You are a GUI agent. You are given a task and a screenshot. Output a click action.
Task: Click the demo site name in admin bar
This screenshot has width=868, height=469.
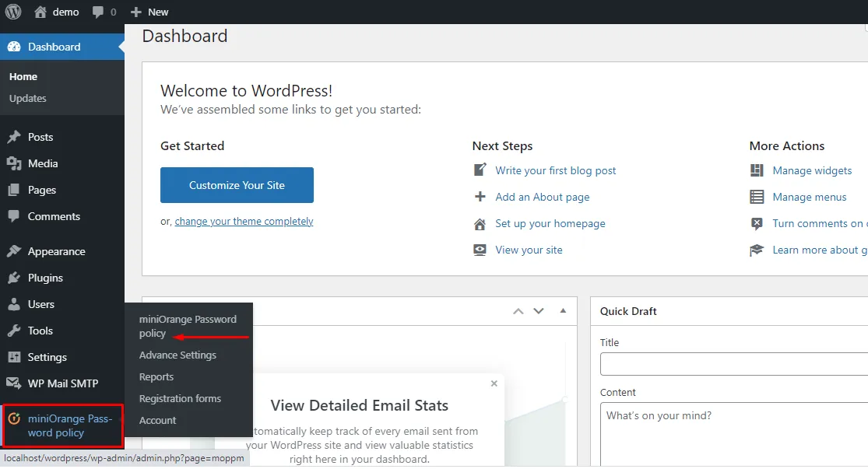(x=66, y=12)
